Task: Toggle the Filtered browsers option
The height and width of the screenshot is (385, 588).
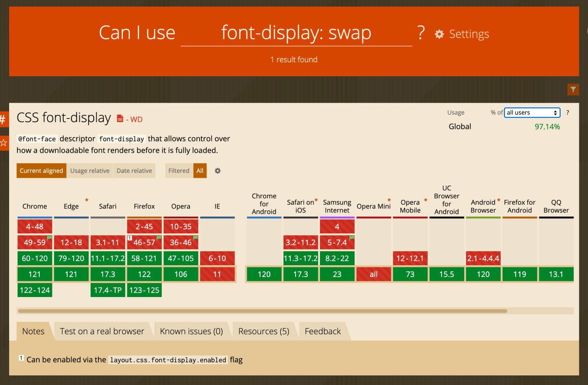Action: pos(179,171)
